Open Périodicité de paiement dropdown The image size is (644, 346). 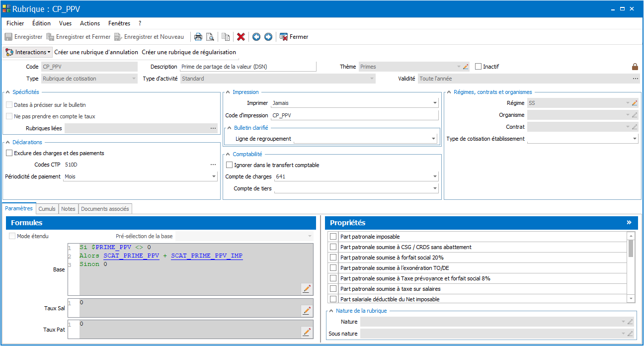coord(214,176)
